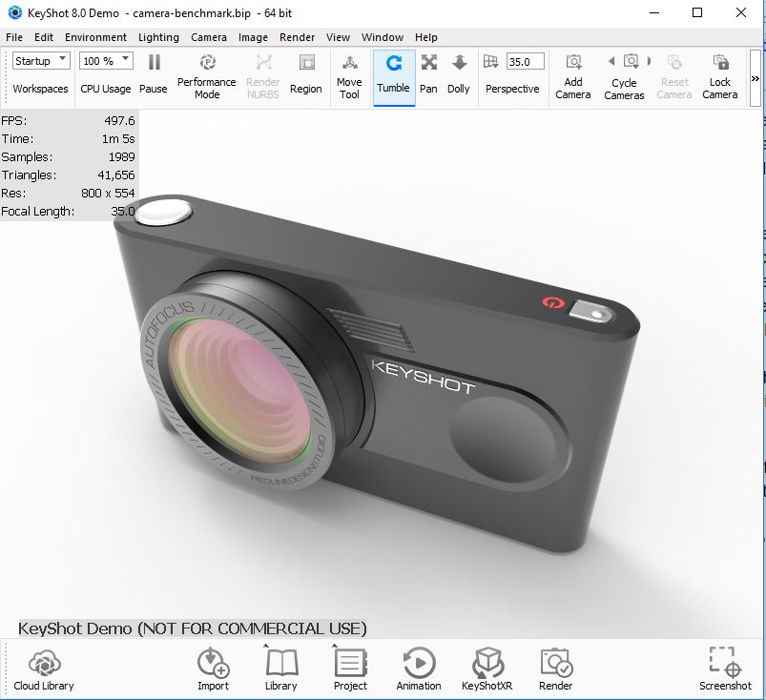
Task: Expand the Project arrow above icon
Action: (x=335, y=646)
